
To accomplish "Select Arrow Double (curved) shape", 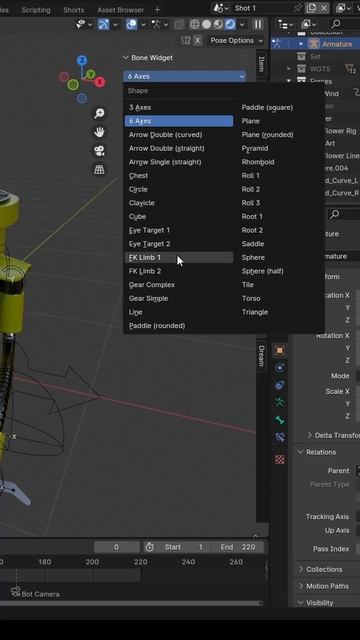I will (179, 135).
